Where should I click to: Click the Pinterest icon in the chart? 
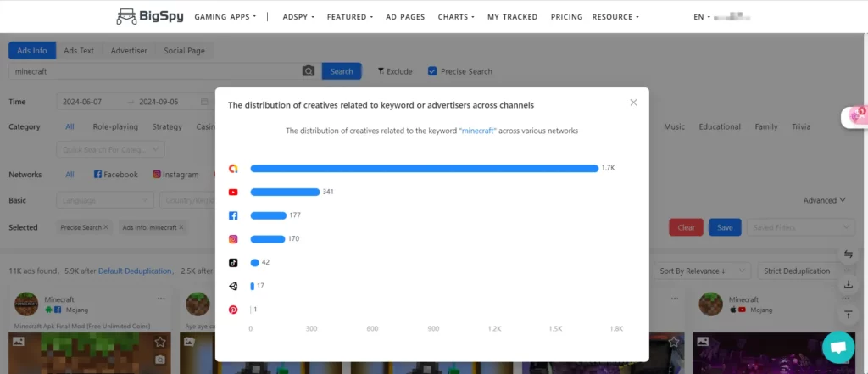pos(233,310)
